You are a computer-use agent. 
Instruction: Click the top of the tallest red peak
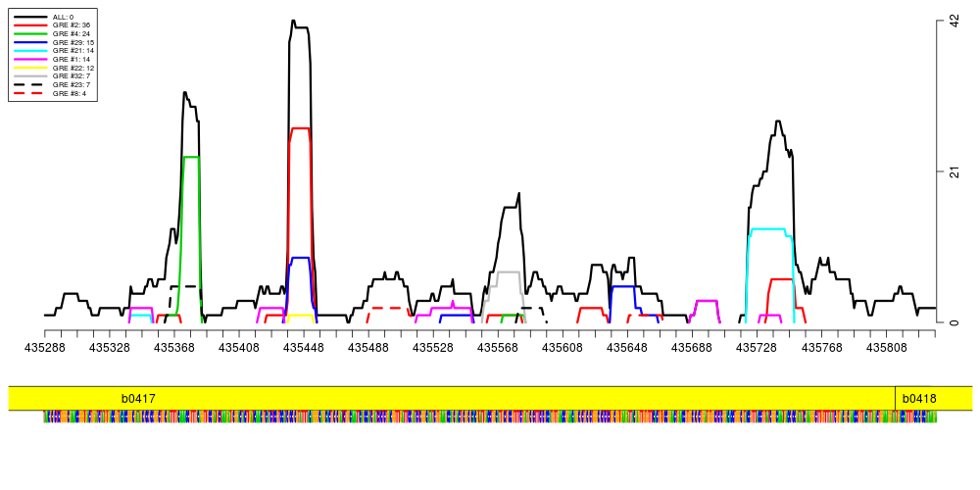pos(300,128)
